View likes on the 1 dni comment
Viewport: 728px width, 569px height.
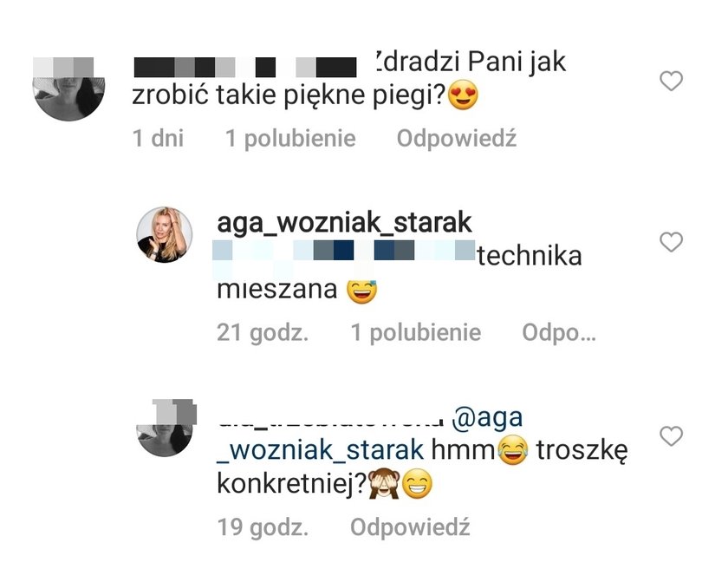(290, 138)
